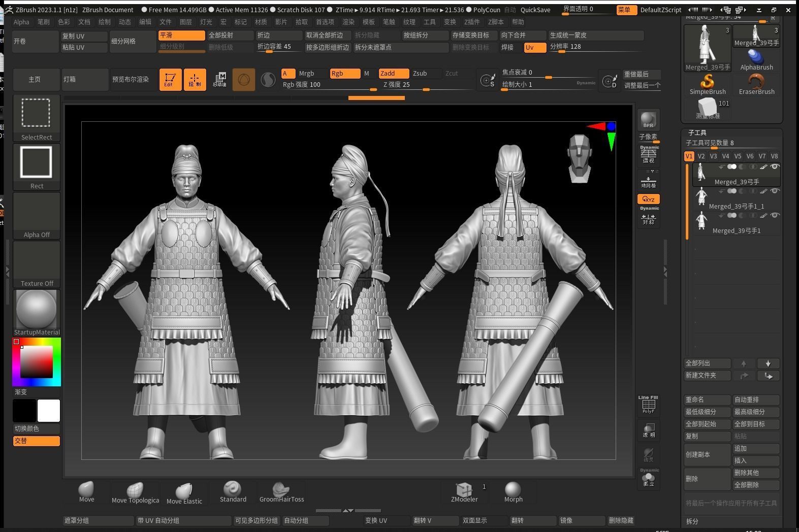
Task: Hide the Merged_39弓手1 subtool eye
Action: (x=775, y=216)
